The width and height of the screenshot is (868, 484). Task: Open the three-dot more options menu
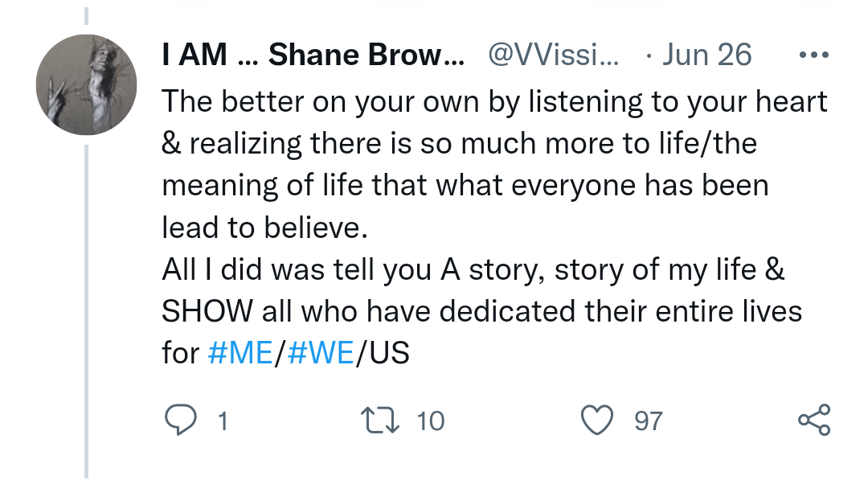pyautogui.click(x=813, y=55)
